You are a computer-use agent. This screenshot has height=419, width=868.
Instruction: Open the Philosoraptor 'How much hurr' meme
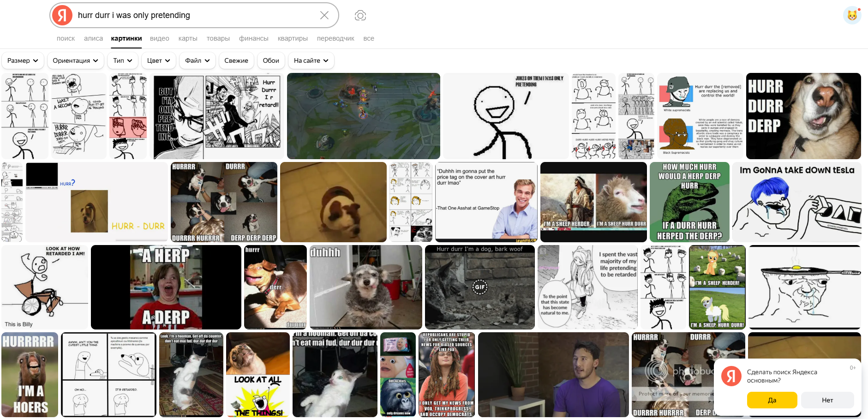689,202
